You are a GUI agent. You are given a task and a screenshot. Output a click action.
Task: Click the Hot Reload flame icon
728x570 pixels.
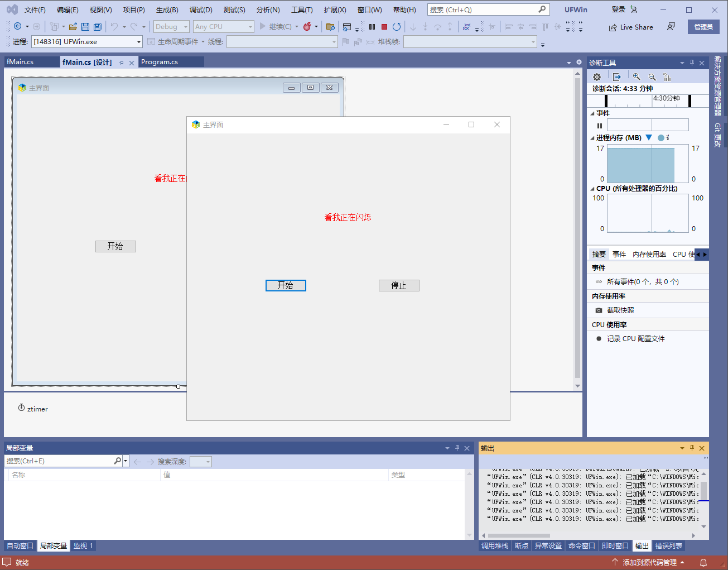click(307, 27)
